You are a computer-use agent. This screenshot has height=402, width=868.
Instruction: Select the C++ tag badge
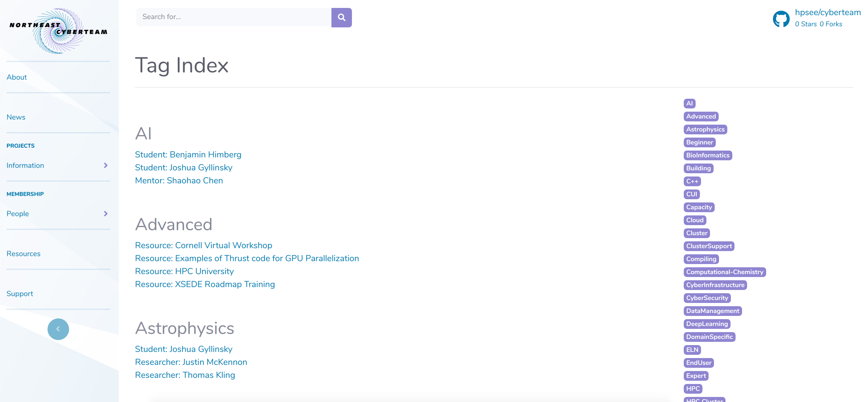point(692,181)
